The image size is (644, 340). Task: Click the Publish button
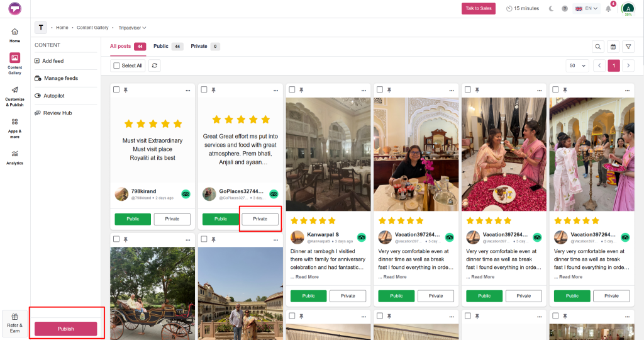coord(65,329)
